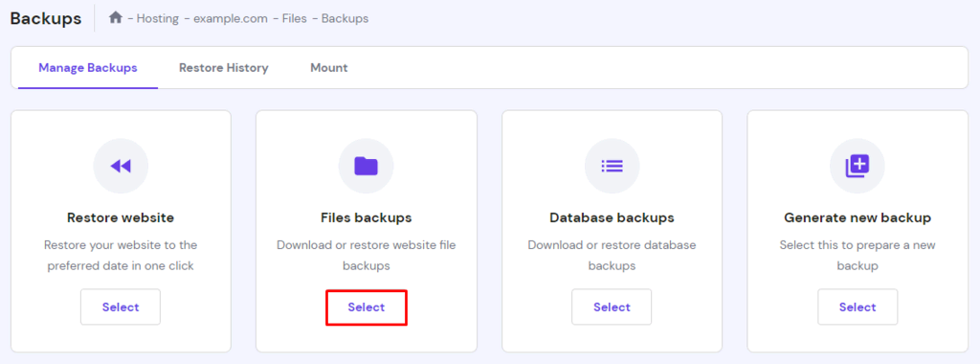Select the Restore website option button
980x364 pixels.
[121, 307]
